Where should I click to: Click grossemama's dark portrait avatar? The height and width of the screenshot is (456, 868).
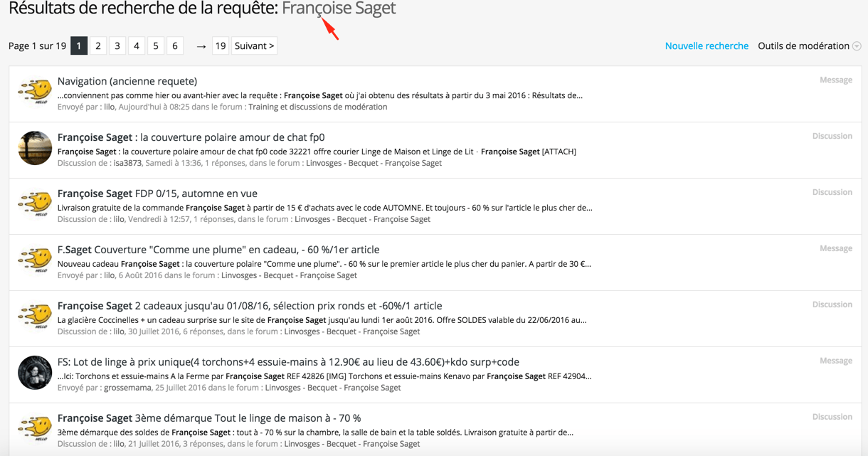(x=35, y=373)
